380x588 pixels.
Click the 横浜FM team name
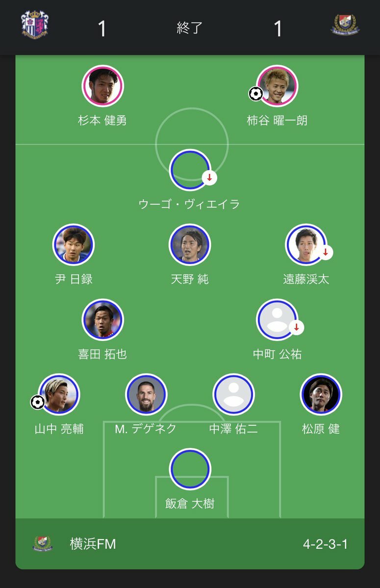93,544
